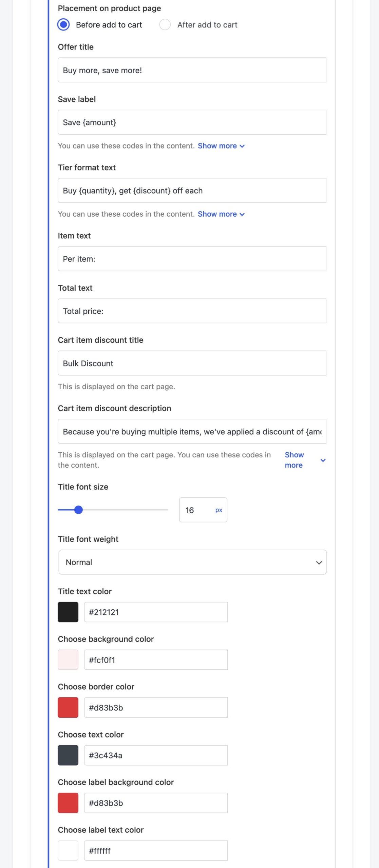Open the Title text color swatch
Screen dimensions: 379x868
click(x=68, y=612)
